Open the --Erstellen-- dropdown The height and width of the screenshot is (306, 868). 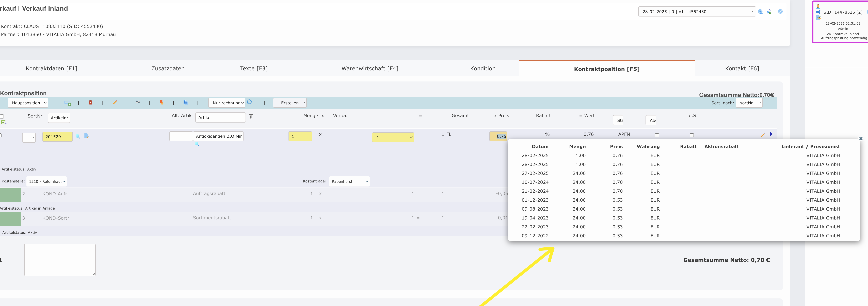click(x=290, y=103)
